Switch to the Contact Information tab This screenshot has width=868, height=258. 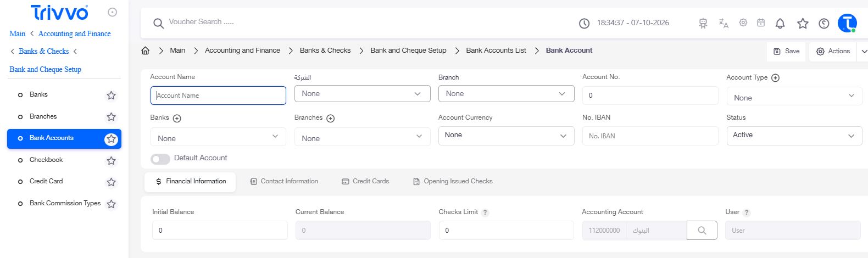[284, 182]
